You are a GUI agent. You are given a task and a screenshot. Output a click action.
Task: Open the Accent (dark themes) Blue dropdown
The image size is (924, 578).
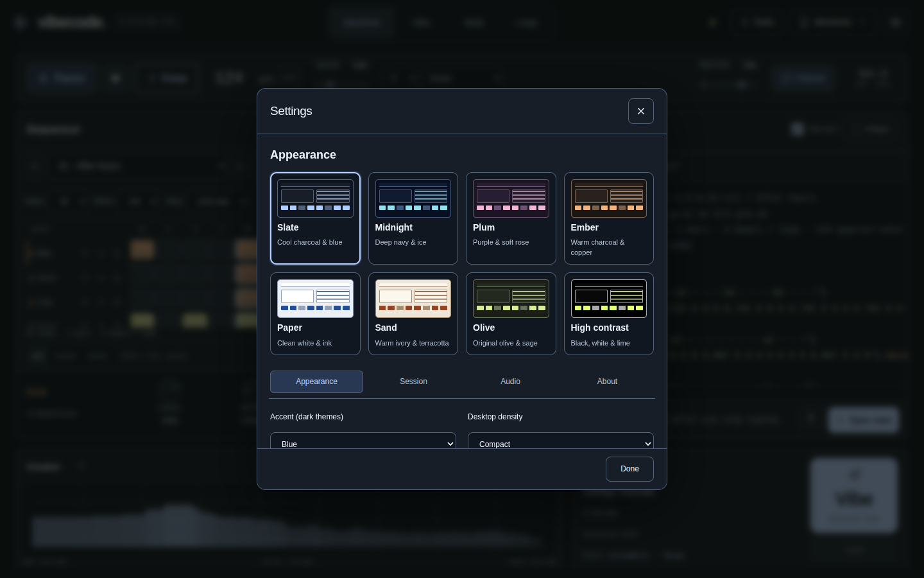[x=363, y=441]
